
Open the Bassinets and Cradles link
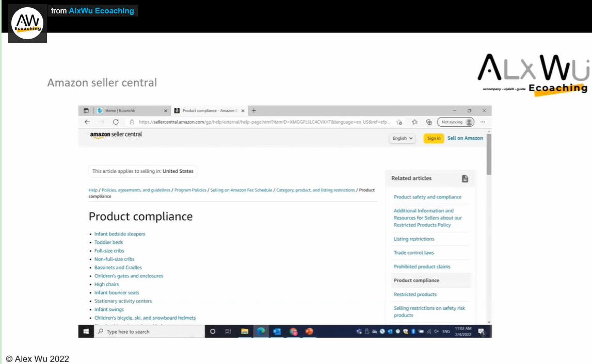coord(118,268)
